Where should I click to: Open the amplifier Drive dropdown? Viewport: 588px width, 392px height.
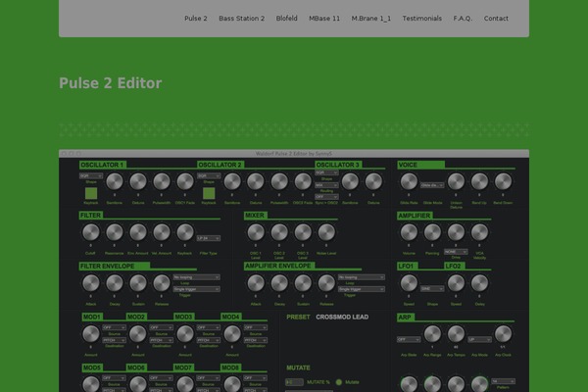(x=456, y=252)
